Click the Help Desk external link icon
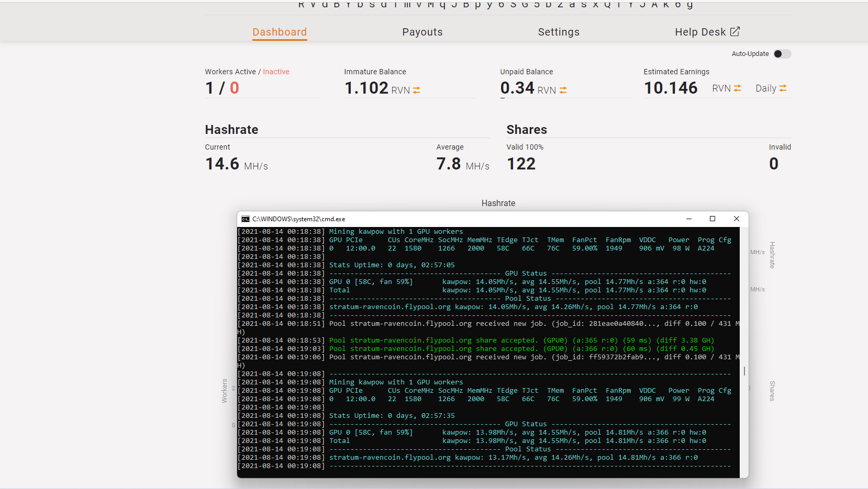 (735, 31)
